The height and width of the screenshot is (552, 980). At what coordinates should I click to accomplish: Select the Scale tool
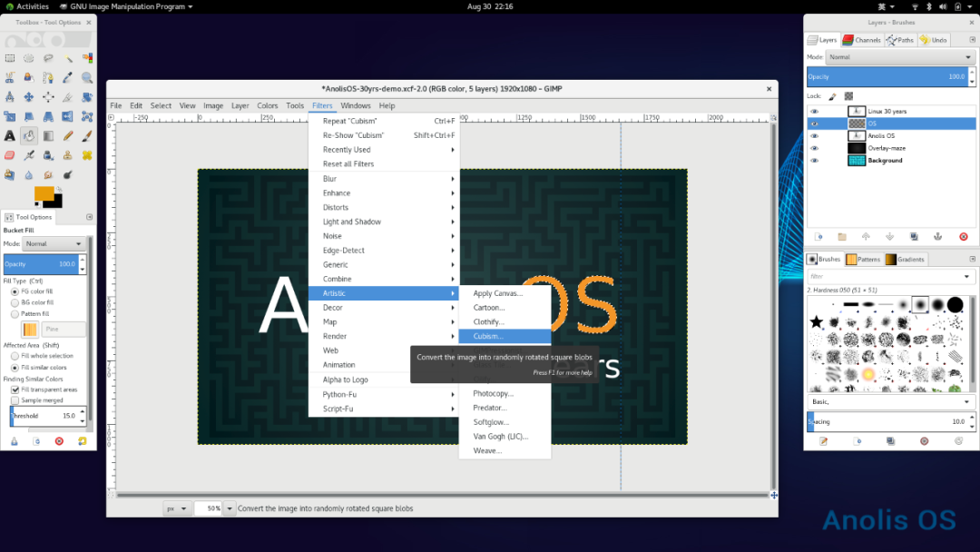click(x=10, y=116)
